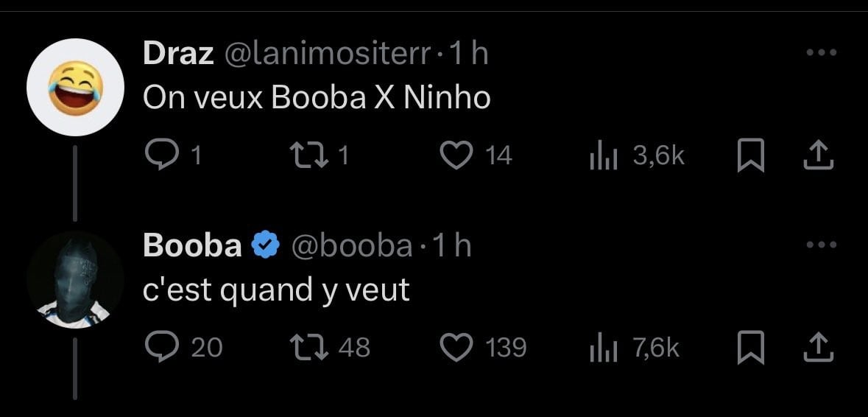
Task: Like Booba's tweet with 139 likes
Action: 457,348
